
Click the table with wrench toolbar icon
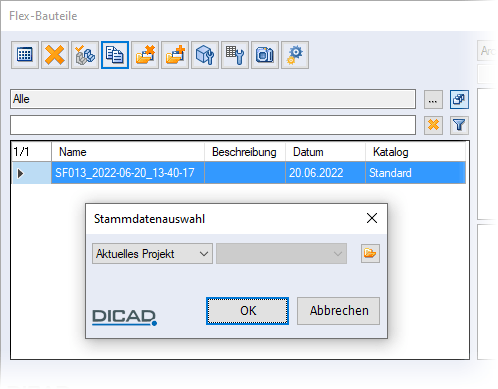(235, 55)
